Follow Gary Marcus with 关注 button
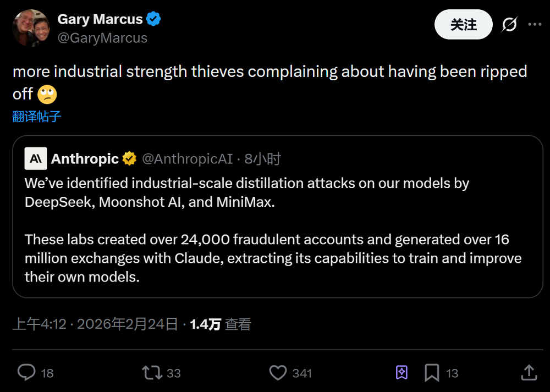Image resolution: width=550 pixels, height=392 pixels. 463,25
